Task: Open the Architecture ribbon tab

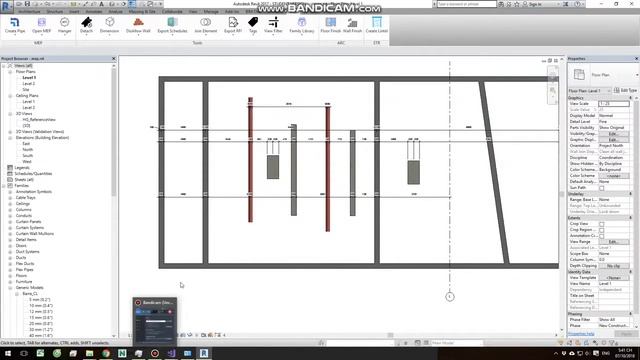Action: [x=29, y=12]
